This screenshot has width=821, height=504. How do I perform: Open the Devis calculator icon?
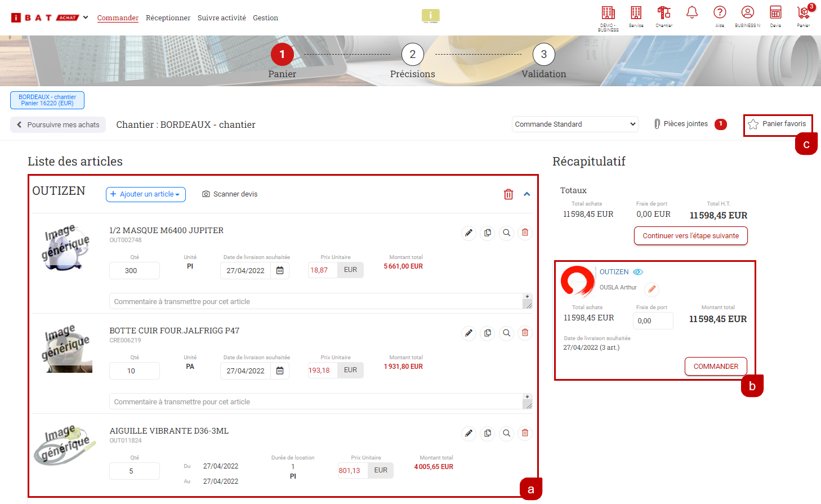coord(775,13)
